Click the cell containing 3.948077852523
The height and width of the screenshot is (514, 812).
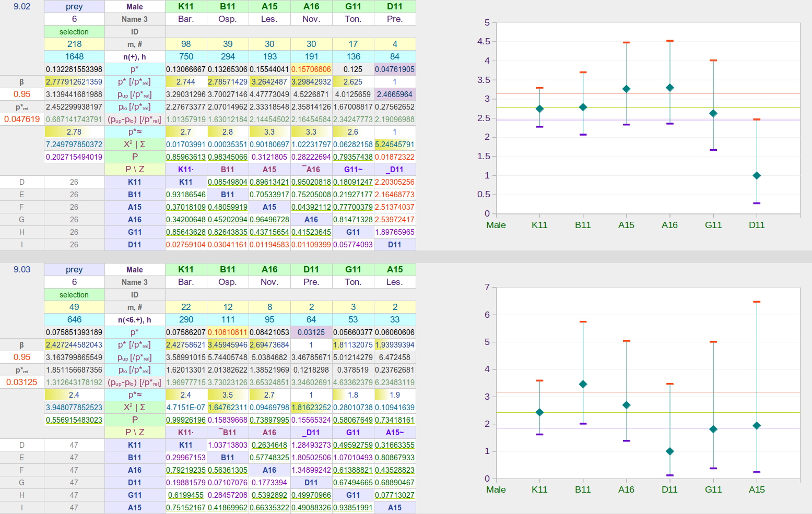74,408
